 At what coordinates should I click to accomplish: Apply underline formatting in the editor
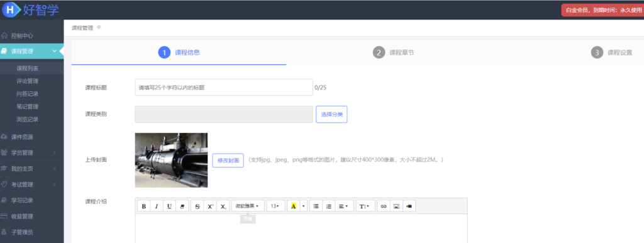[169, 206]
